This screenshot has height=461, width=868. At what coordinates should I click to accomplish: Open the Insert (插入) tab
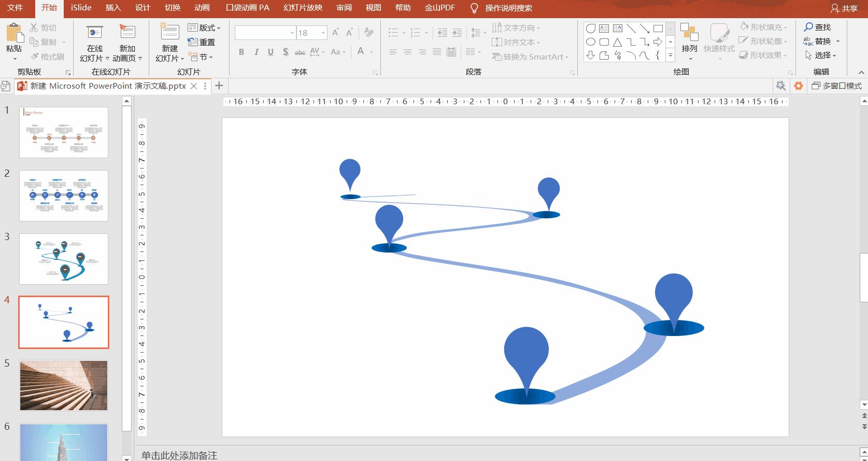(x=113, y=8)
